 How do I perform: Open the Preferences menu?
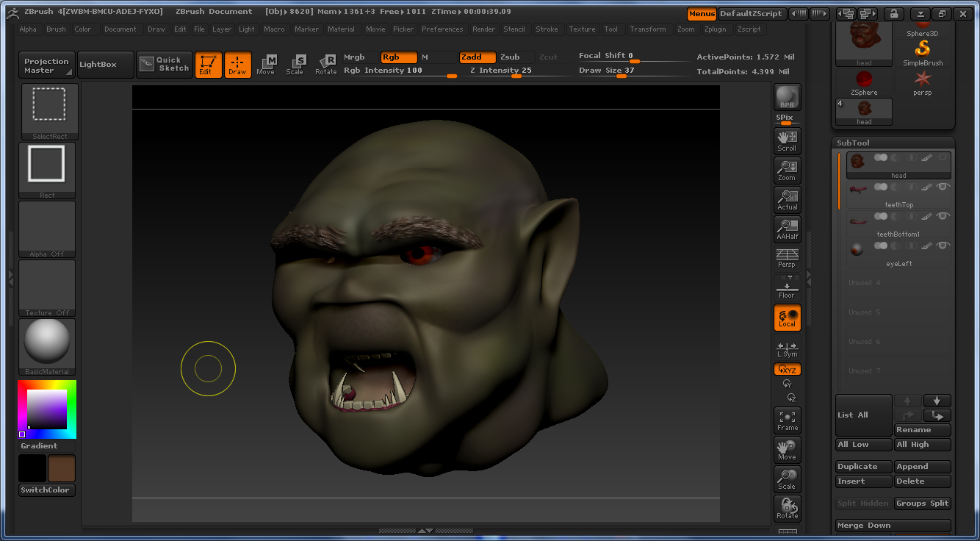pos(442,29)
